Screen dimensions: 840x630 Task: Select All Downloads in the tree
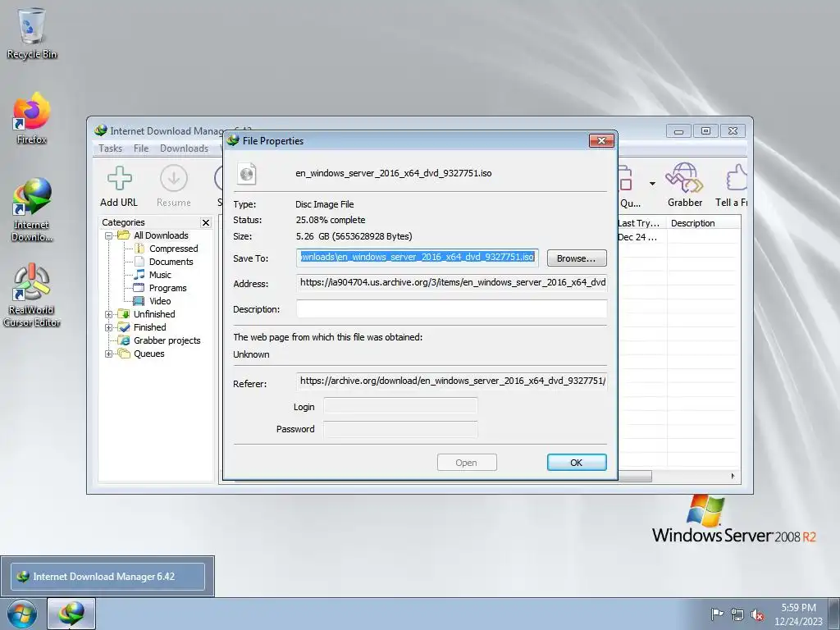pyautogui.click(x=161, y=235)
